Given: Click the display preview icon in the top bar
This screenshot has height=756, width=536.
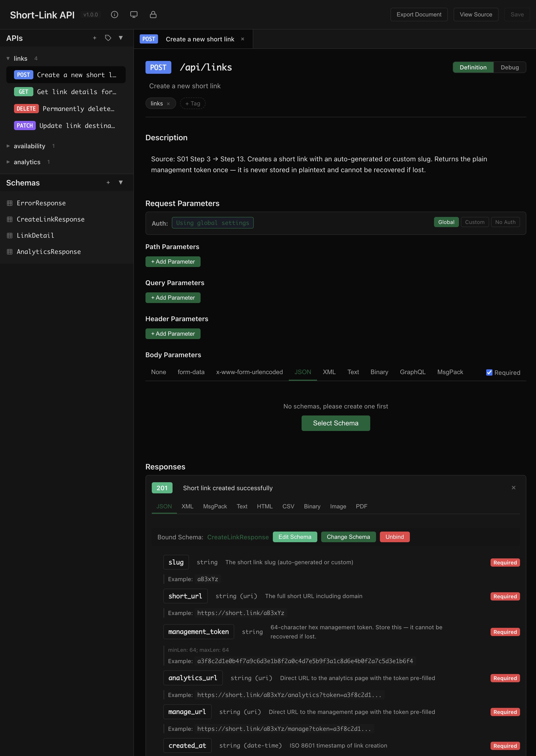Looking at the screenshot, I should (x=134, y=15).
